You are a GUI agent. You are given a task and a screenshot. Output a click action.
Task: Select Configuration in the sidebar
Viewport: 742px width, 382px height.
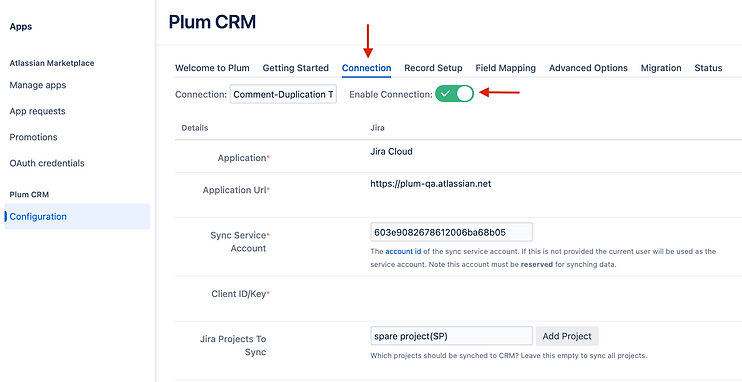77,217
